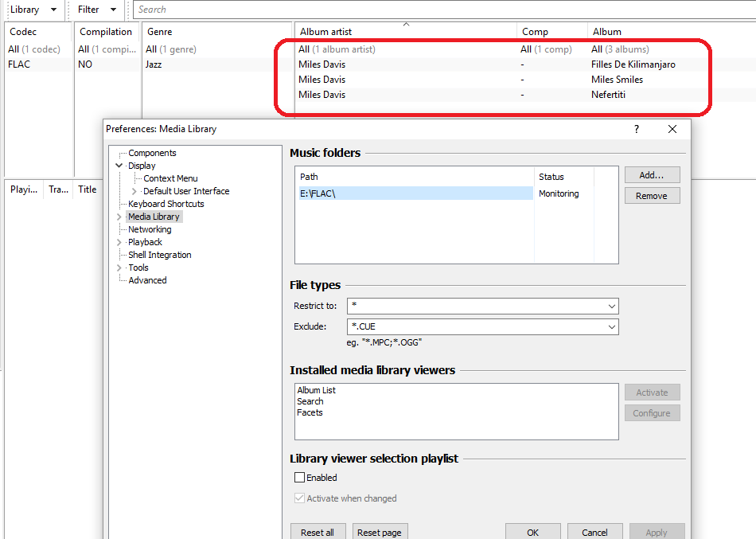
Task: Select Facets in installed library viewers
Action: coord(310,412)
